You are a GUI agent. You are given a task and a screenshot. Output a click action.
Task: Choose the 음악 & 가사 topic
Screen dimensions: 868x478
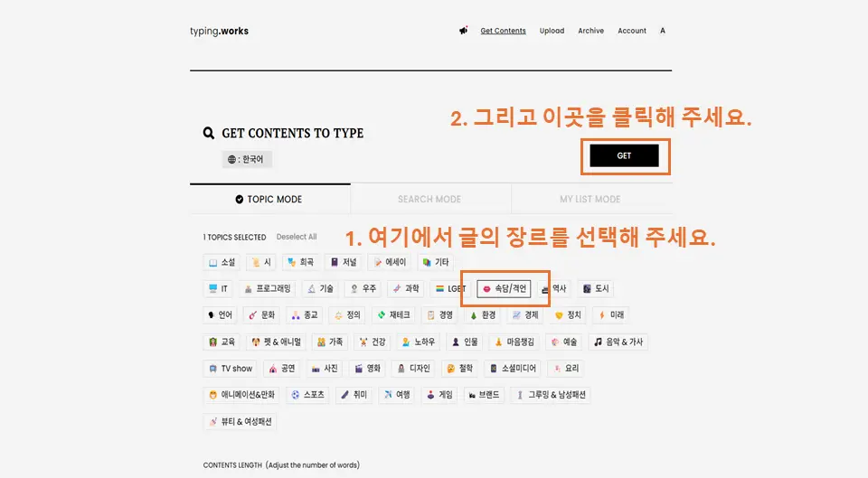coord(618,342)
